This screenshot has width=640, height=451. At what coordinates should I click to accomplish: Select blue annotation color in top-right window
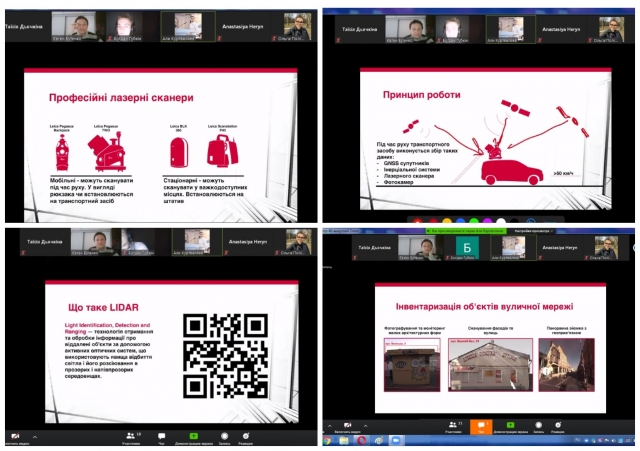pos(460,221)
